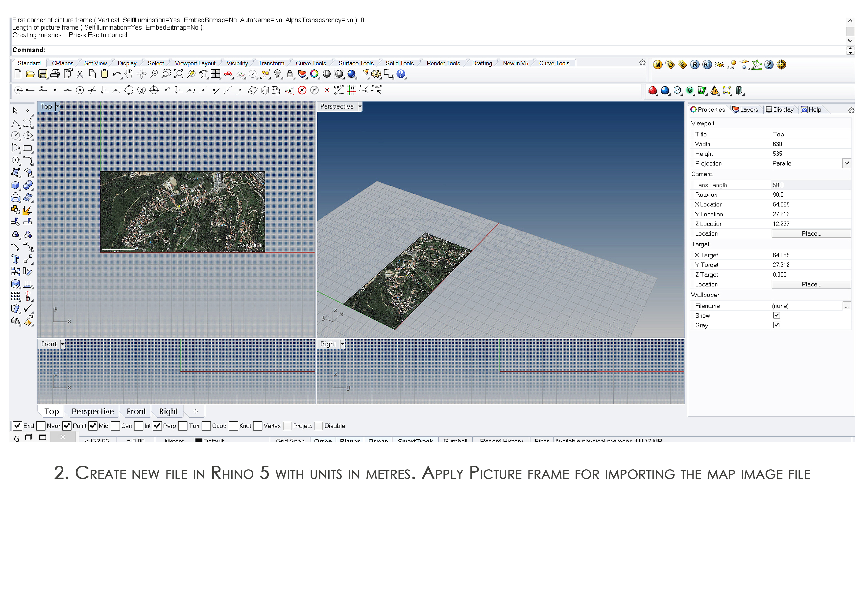
Task: Click the Save file icon
Action: pos(43,74)
